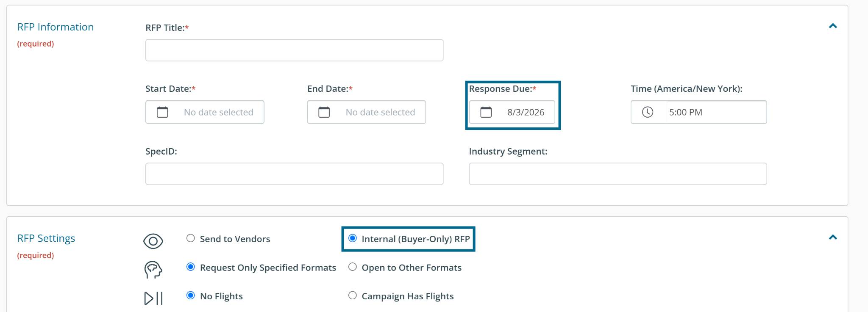Choose Open to Other Formats
868x312 pixels.
click(353, 267)
